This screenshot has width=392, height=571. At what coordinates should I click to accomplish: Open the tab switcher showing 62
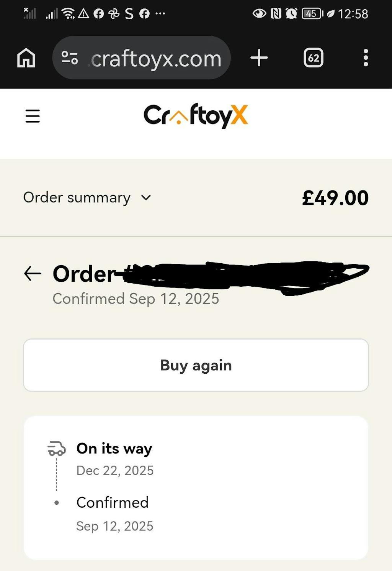point(313,58)
